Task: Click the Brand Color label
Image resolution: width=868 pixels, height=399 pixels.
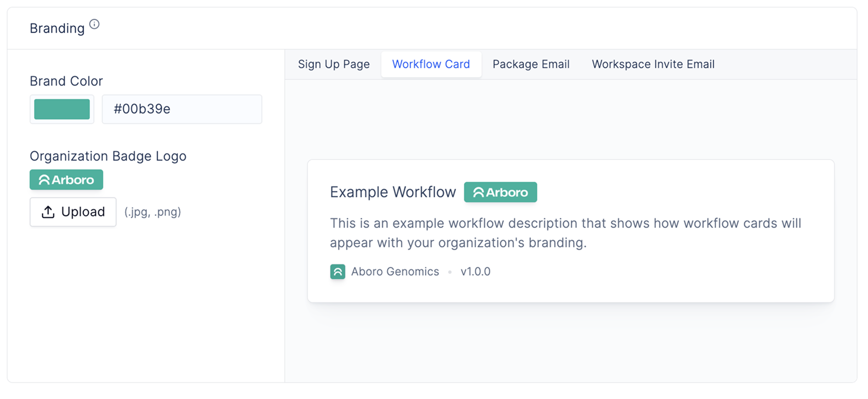Action: point(66,81)
